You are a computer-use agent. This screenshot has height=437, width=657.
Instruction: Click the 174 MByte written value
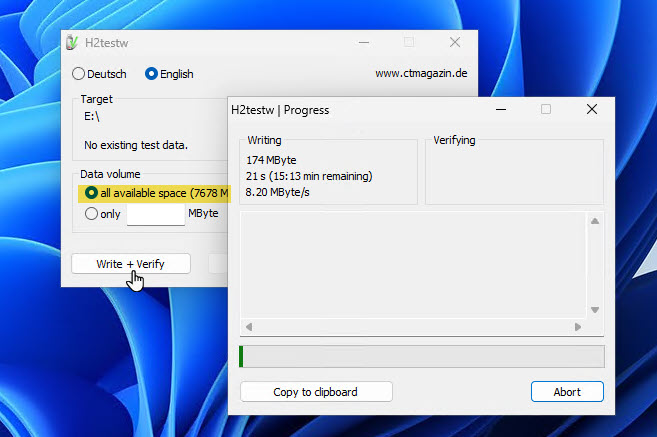(x=271, y=160)
